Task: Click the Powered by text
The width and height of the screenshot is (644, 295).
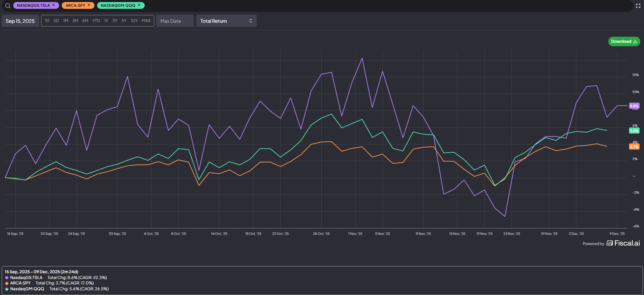Action: 593,244
